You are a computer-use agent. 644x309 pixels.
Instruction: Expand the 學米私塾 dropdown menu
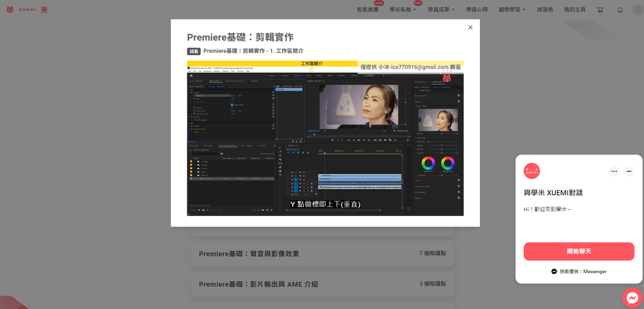coord(402,10)
